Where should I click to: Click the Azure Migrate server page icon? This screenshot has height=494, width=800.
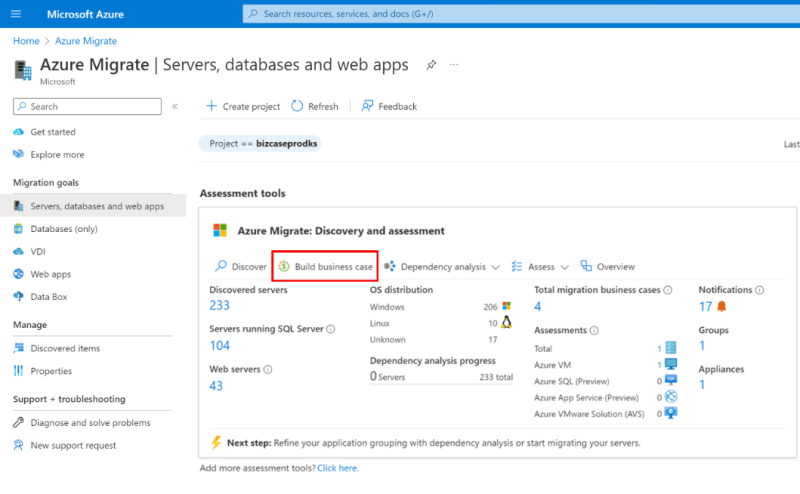(x=22, y=70)
